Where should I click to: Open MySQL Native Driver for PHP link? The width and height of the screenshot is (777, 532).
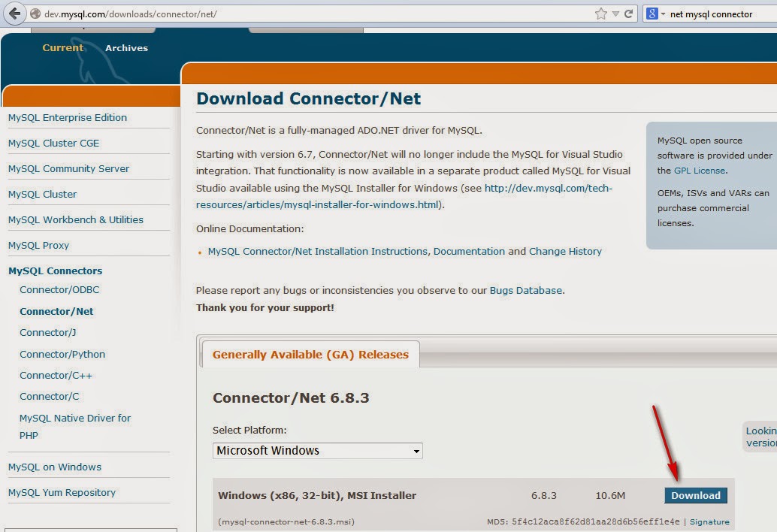(x=75, y=427)
